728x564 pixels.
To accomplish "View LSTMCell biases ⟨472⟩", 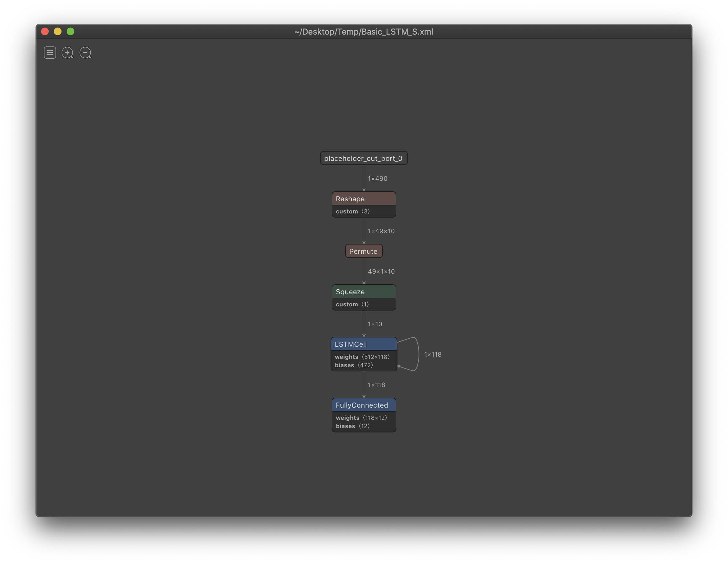I will coord(354,365).
